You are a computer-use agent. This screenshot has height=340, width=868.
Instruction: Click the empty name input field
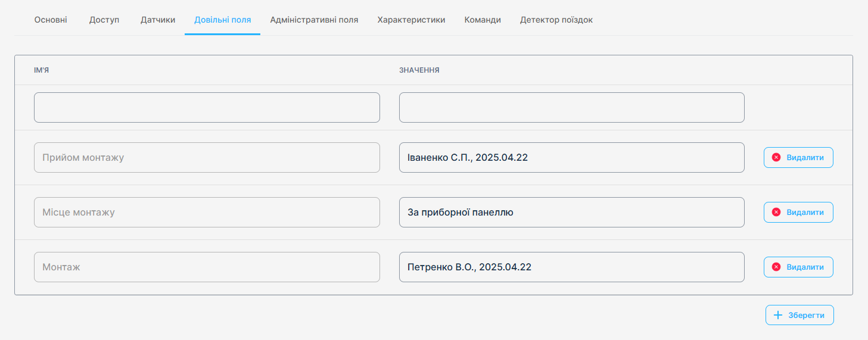pos(207,107)
